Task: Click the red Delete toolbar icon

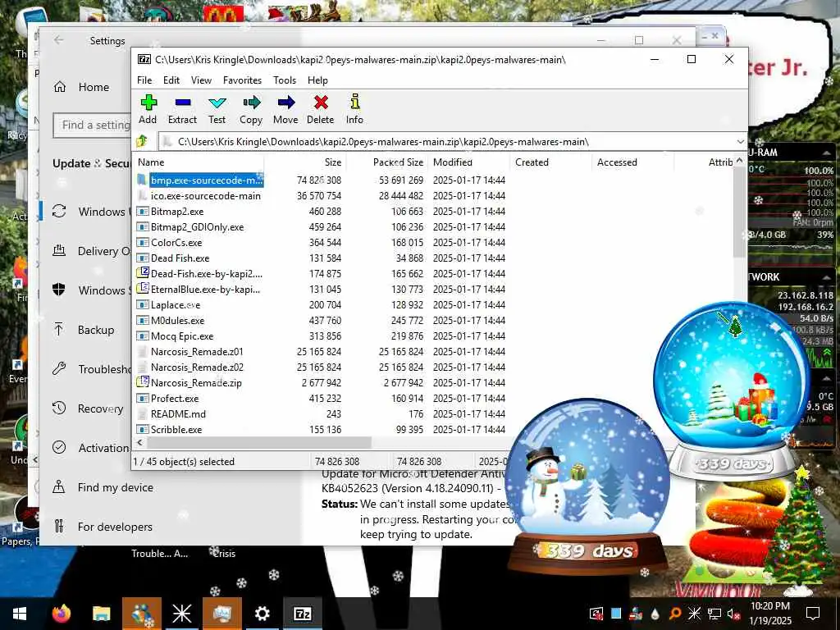Action: (x=321, y=109)
